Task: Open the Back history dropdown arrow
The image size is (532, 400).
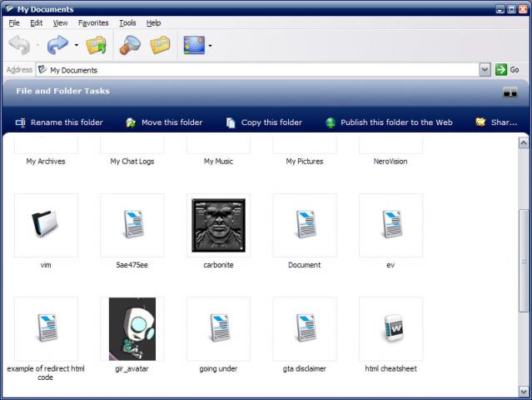Action: coord(37,45)
